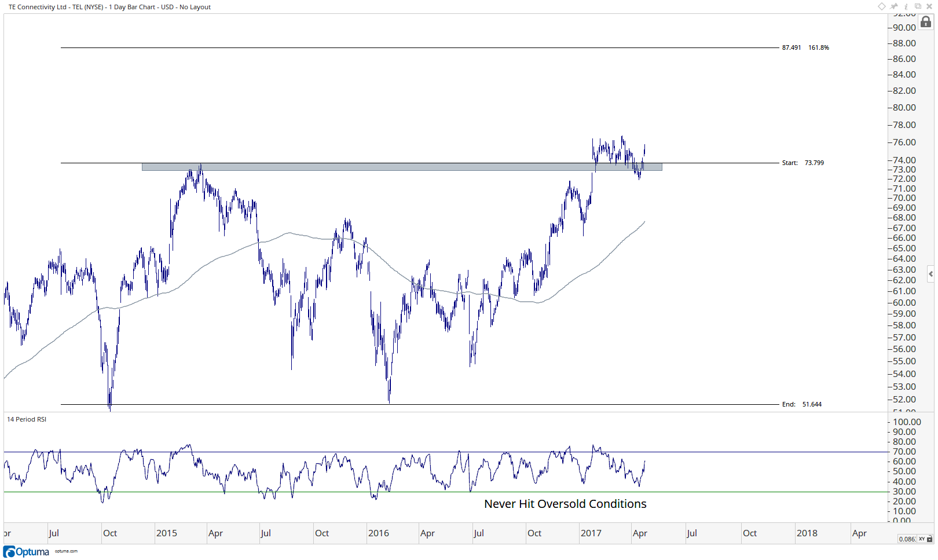Click the Start: 73.799 level label
The width and height of the screenshot is (938, 560).
803,163
